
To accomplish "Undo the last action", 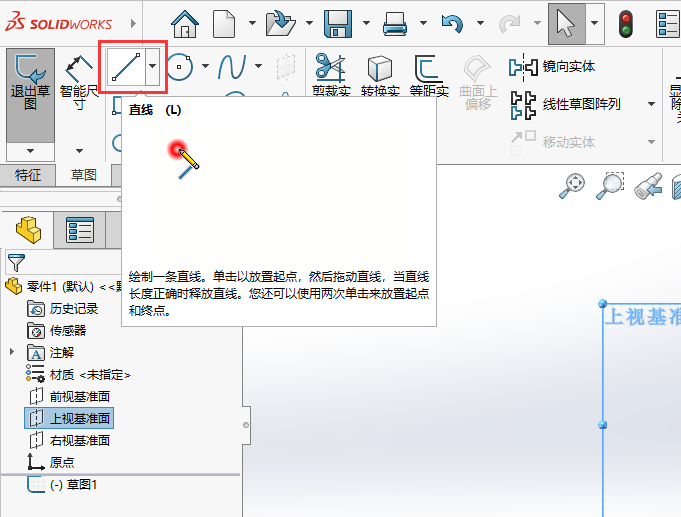I will click(452, 23).
